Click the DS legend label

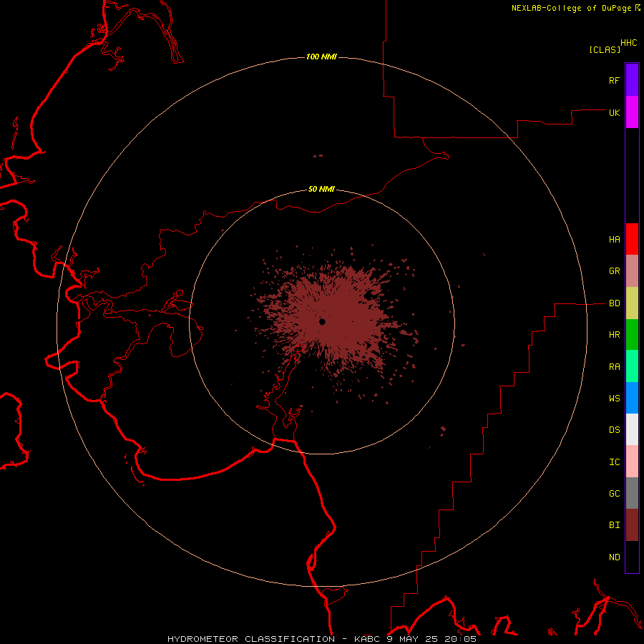pyautogui.click(x=614, y=430)
